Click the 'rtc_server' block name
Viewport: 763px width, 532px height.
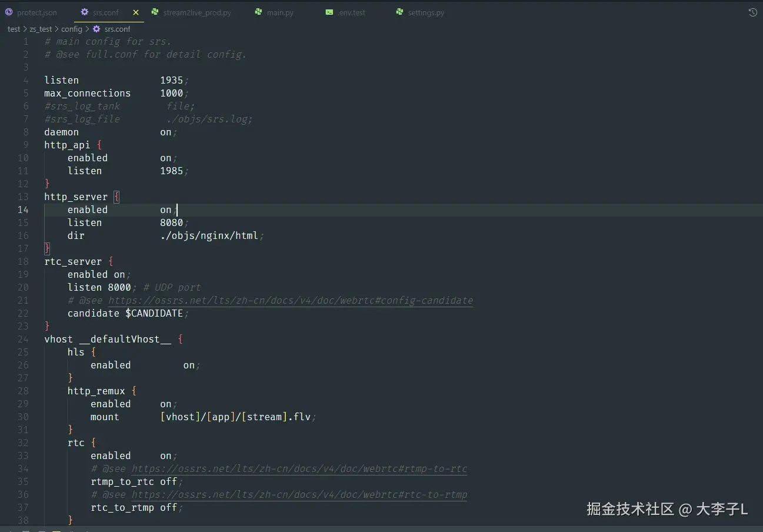click(x=73, y=261)
